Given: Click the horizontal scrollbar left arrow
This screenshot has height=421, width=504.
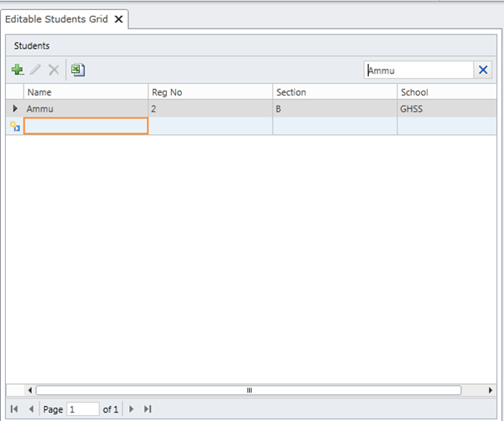Looking at the screenshot, I should [x=30, y=390].
